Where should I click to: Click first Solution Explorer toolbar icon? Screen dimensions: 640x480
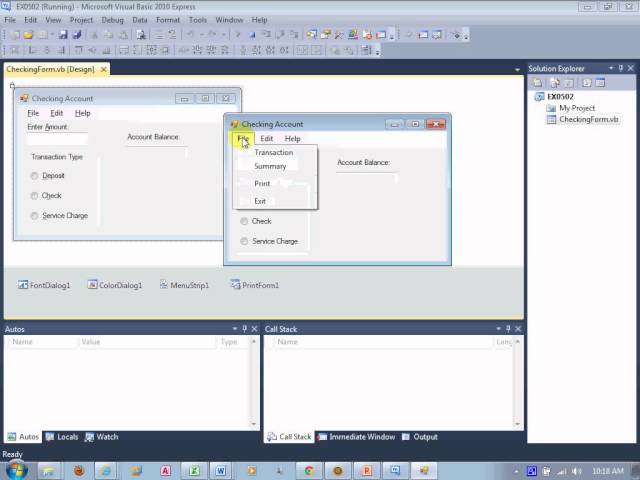(x=538, y=83)
